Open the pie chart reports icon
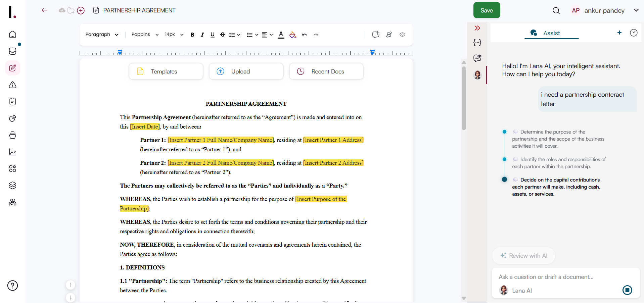Screen dimensions: 644x303 click(12, 118)
